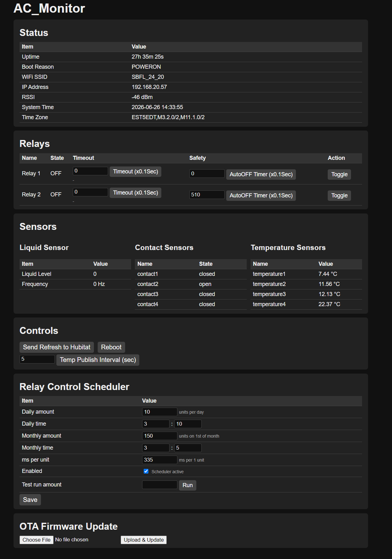Viewport: 392px width, 559px height.
Task: Select Boot Reason value POWERON
Action: 146,67
